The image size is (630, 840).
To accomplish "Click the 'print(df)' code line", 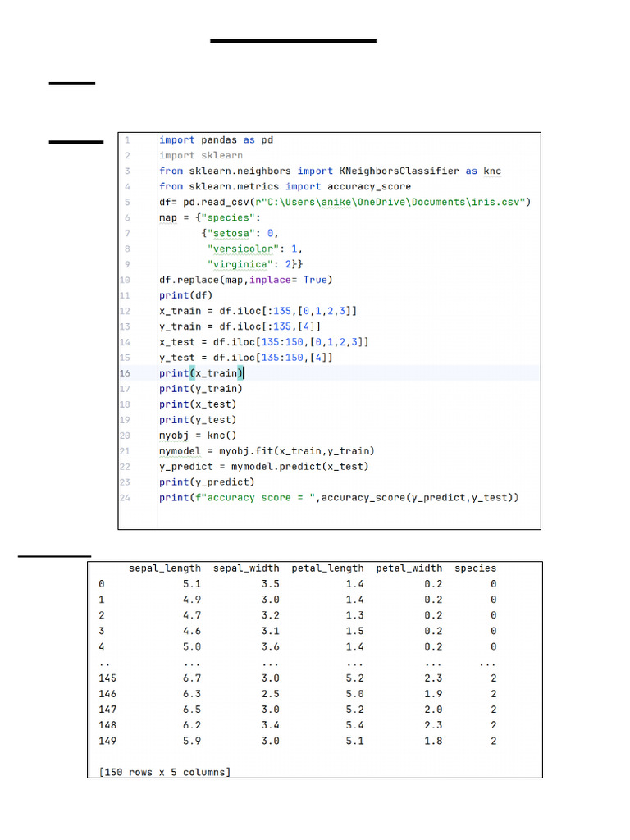I will (186, 295).
